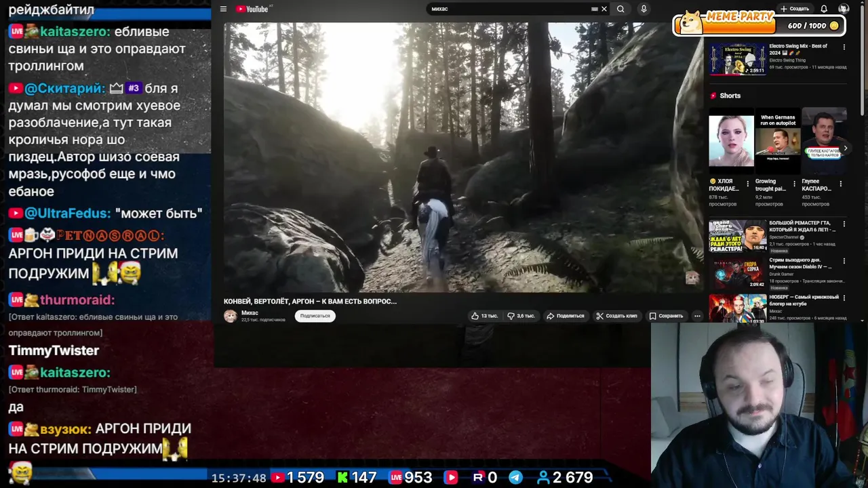Create a clip with Создать клип
Image resolution: width=868 pixels, height=488 pixels.
tap(616, 316)
